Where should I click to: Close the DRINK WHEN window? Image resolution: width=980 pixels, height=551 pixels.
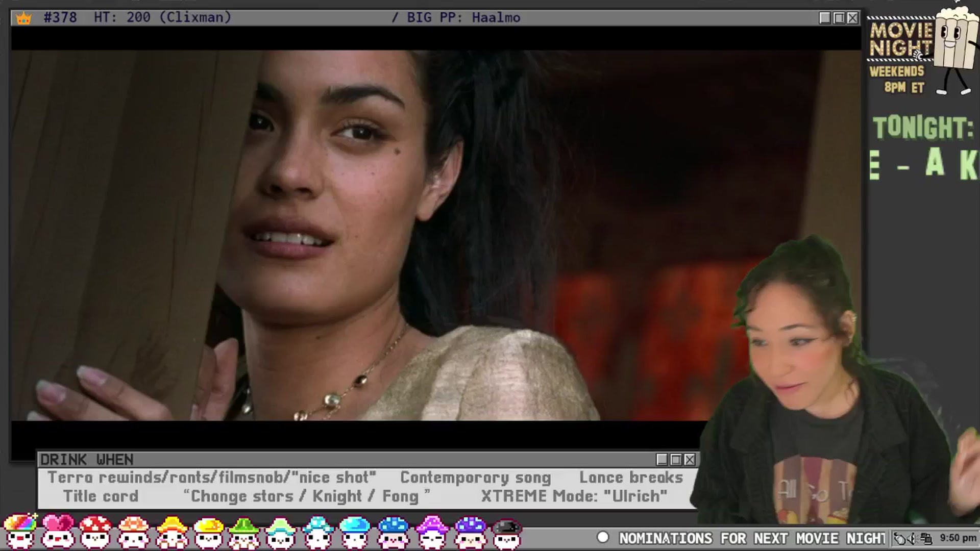tap(690, 460)
